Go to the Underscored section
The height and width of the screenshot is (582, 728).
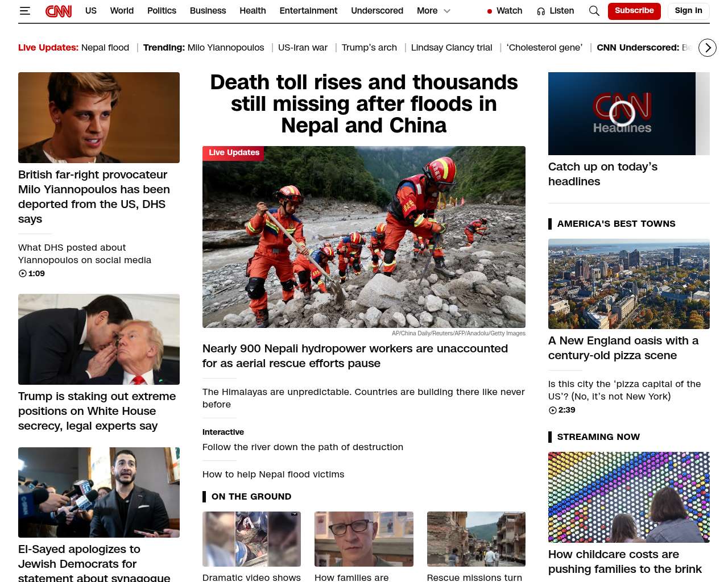click(x=377, y=11)
